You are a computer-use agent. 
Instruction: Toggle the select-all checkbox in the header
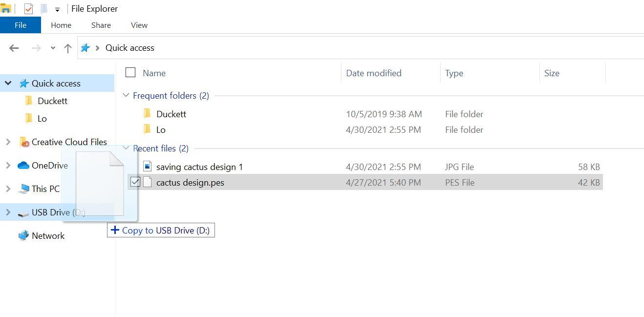coord(130,73)
